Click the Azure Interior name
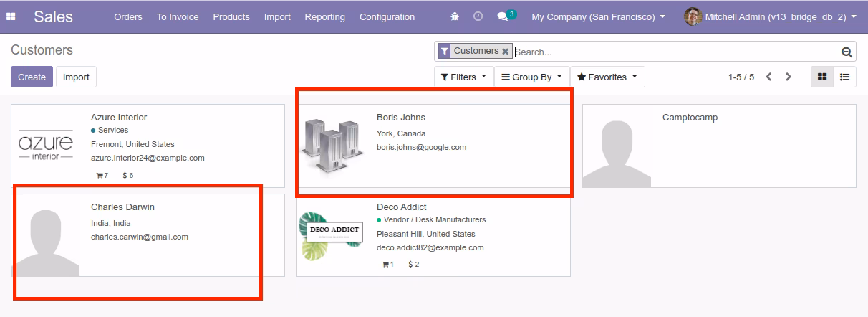This screenshot has height=317, width=868. (119, 117)
